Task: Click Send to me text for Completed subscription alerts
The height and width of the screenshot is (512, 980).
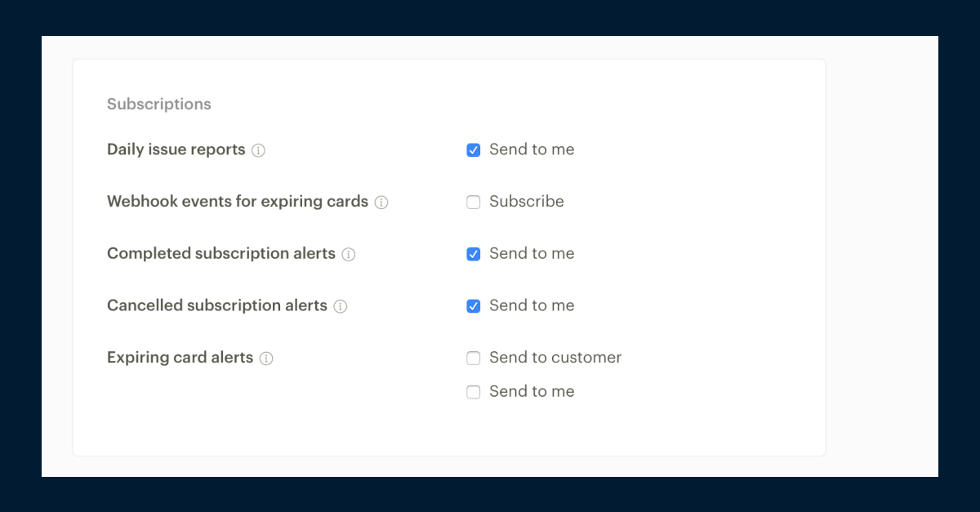Action: (x=532, y=253)
